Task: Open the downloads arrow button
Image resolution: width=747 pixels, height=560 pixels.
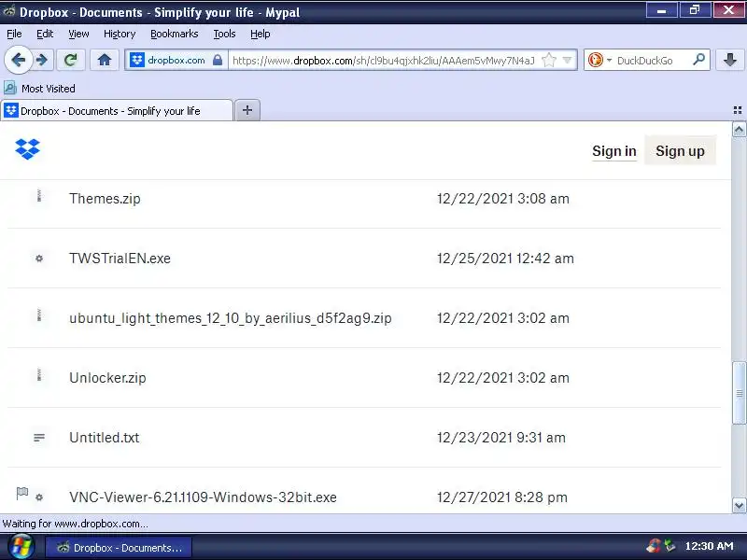Action: [x=730, y=60]
